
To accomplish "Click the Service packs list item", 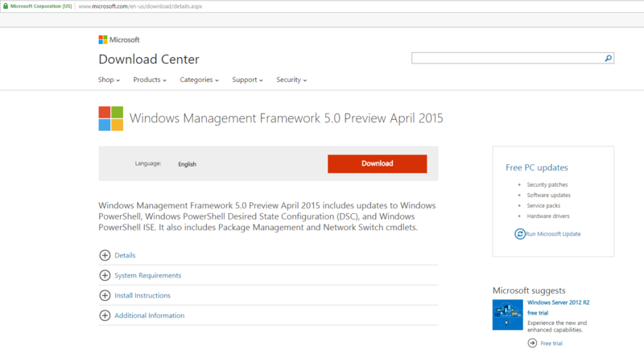I will click(543, 206).
